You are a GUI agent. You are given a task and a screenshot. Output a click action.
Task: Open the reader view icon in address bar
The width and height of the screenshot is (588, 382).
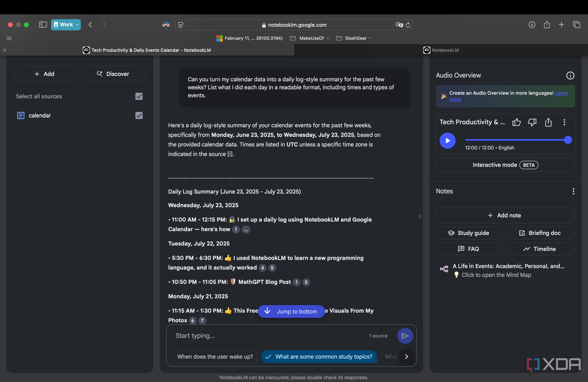point(181,25)
